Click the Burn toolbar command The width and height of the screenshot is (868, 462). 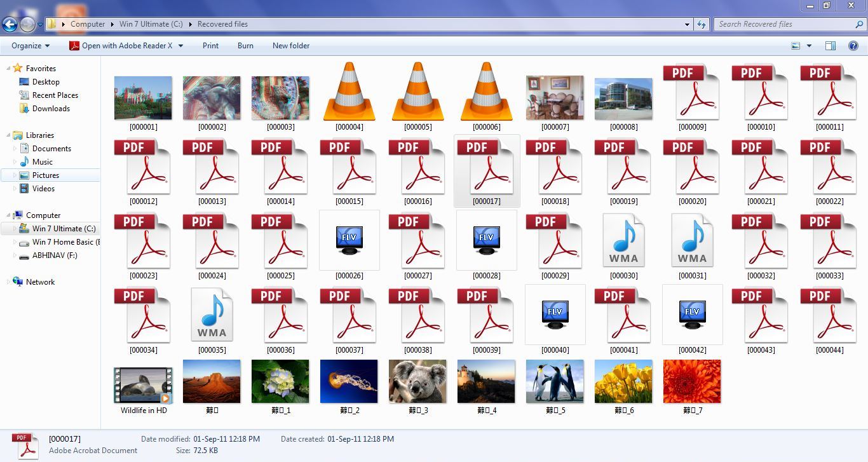[x=245, y=46]
